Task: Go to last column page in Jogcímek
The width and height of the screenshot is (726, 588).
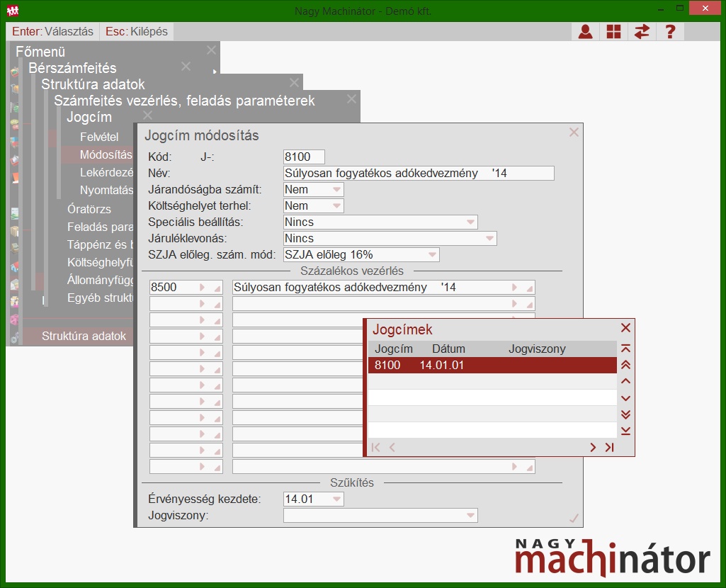Action: [x=609, y=447]
